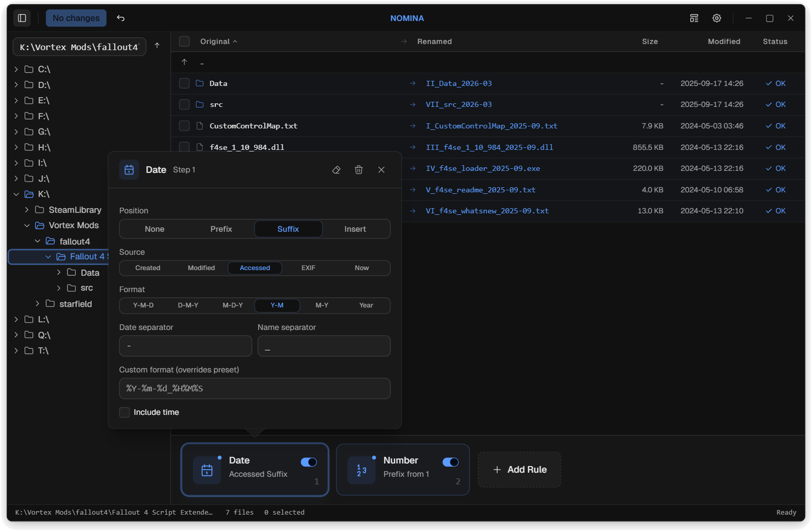Screen dimensions: 812x531
Task: Toggle the sidebar panel icon
Action: tap(22, 18)
